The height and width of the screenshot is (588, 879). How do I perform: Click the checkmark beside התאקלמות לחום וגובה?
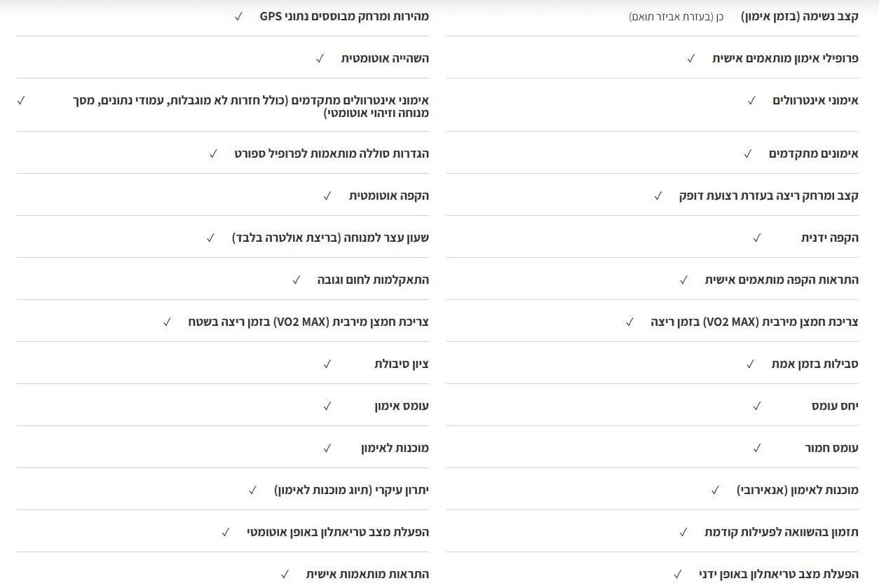click(296, 280)
